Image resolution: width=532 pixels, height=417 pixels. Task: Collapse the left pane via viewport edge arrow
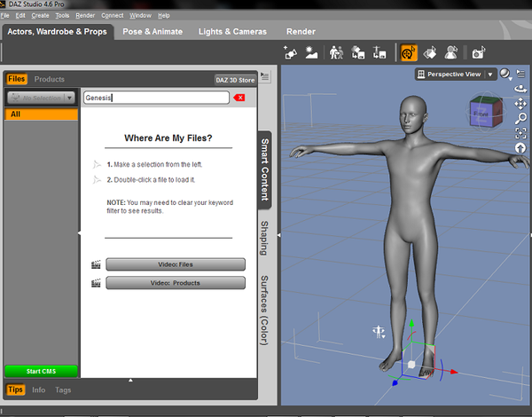(x=279, y=235)
